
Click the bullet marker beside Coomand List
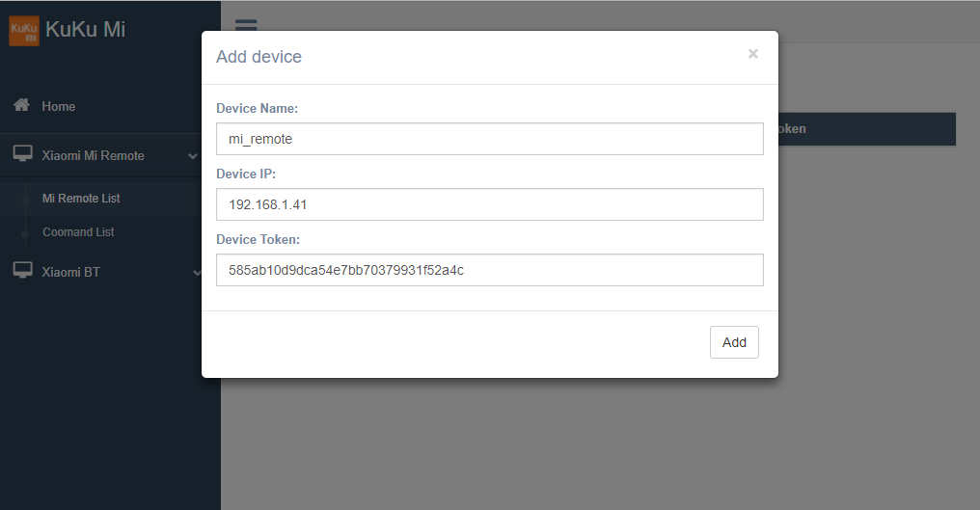(25, 232)
